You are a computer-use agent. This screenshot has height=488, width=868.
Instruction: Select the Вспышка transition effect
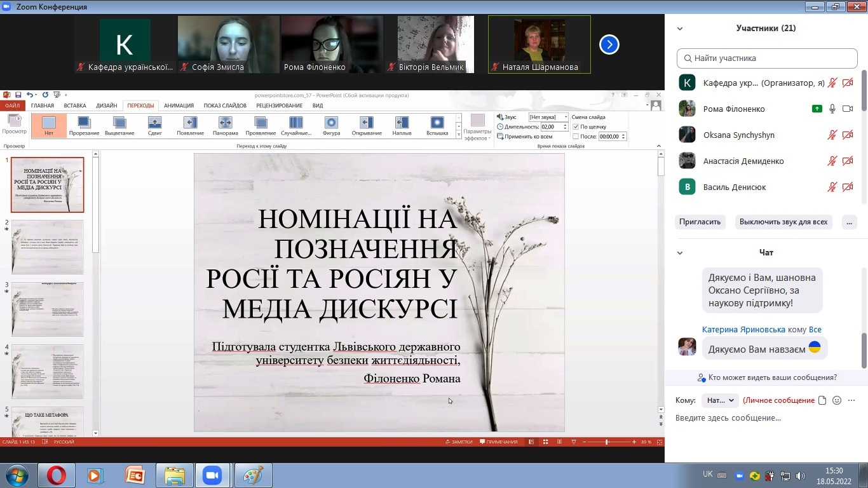click(x=437, y=125)
